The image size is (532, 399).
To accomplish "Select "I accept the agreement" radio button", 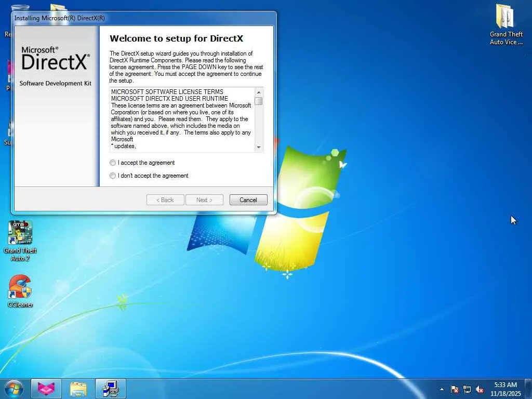I will [x=113, y=163].
